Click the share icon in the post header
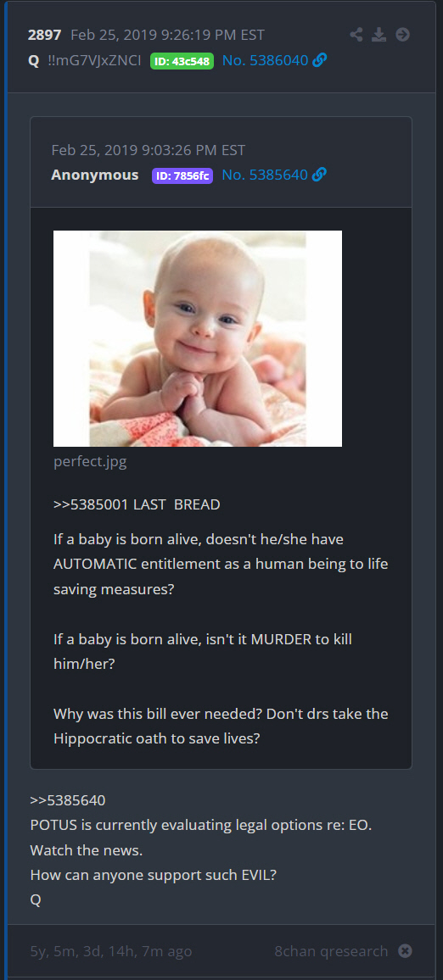This screenshot has height=980, width=443. click(x=356, y=35)
